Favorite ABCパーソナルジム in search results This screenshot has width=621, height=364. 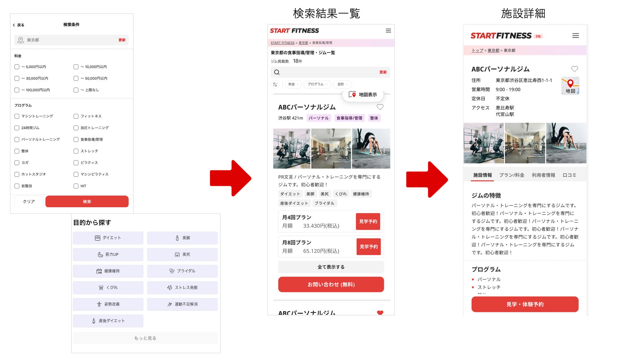click(x=380, y=107)
